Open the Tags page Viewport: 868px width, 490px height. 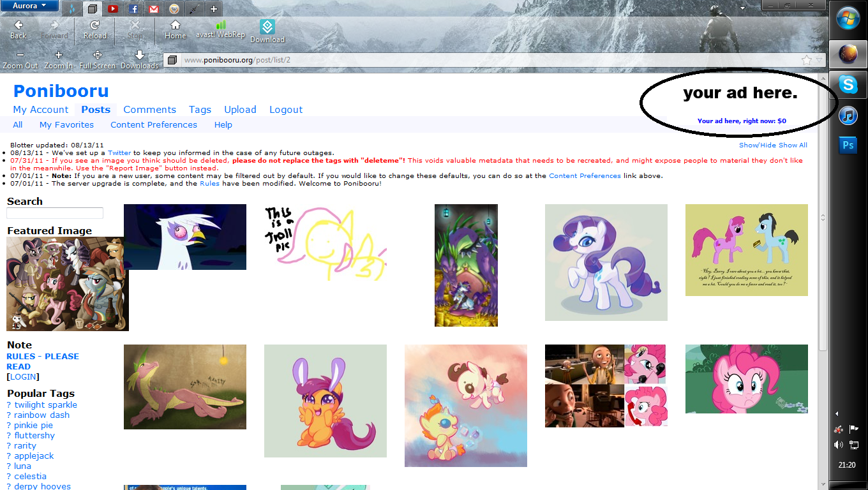pyautogui.click(x=200, y=110)
